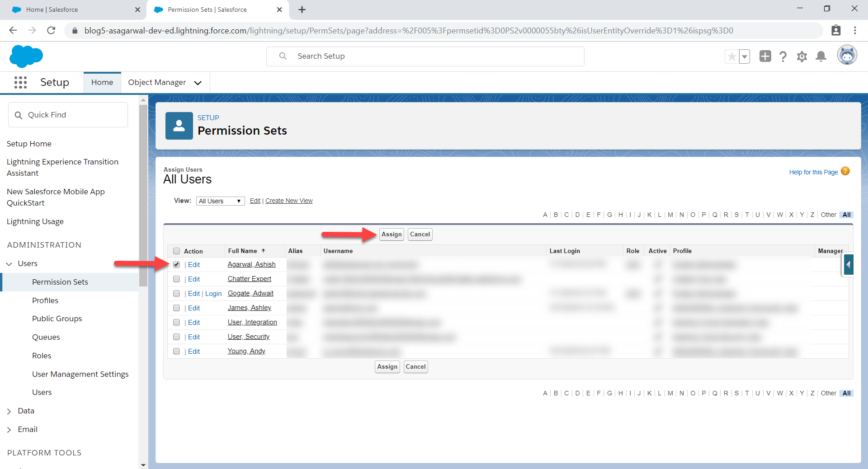Viewport: 868px width, 469px height.
Task: Expand the collapsed side panel arrow
Action: 849,265
